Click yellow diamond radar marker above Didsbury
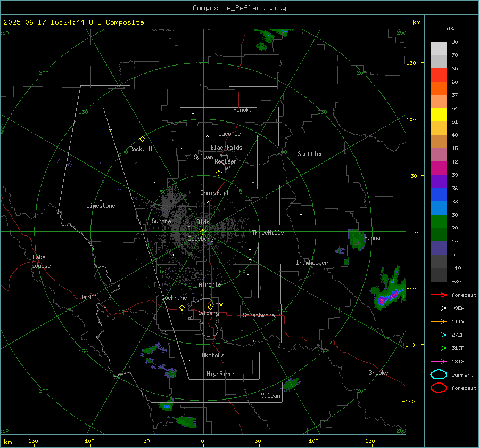479x448 pixels. point(203,232)
